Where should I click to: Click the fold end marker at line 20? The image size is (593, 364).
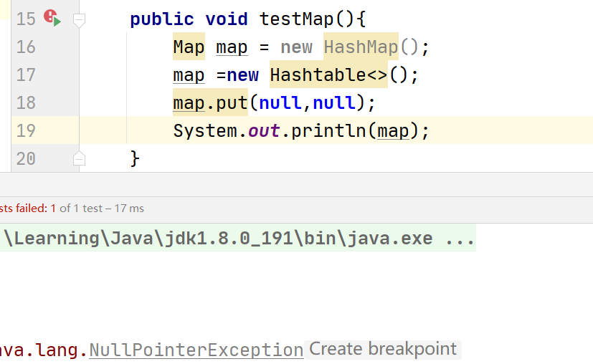coord(79,158)
